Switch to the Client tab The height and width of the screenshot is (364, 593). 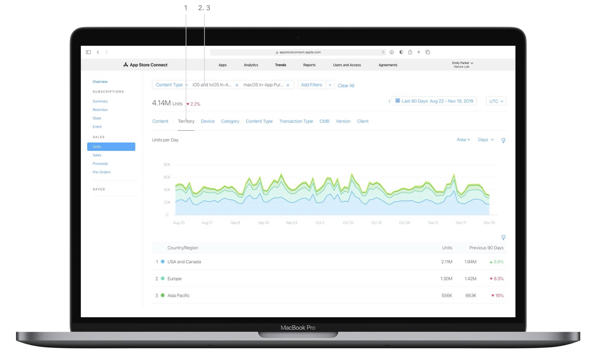click(363, 121)
